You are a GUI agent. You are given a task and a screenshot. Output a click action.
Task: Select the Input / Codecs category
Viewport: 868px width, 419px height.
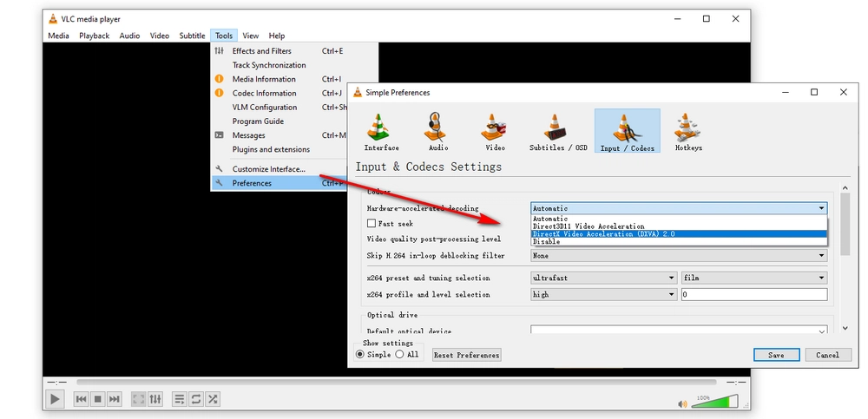[x=628, y=131]
